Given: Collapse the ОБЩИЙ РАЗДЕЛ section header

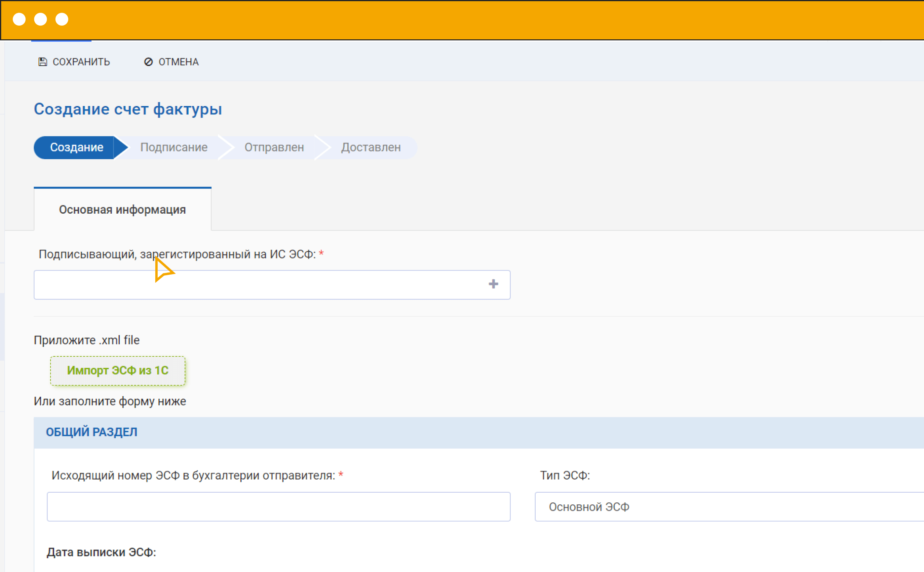Looking at the screenshot, I should (91, 432).
